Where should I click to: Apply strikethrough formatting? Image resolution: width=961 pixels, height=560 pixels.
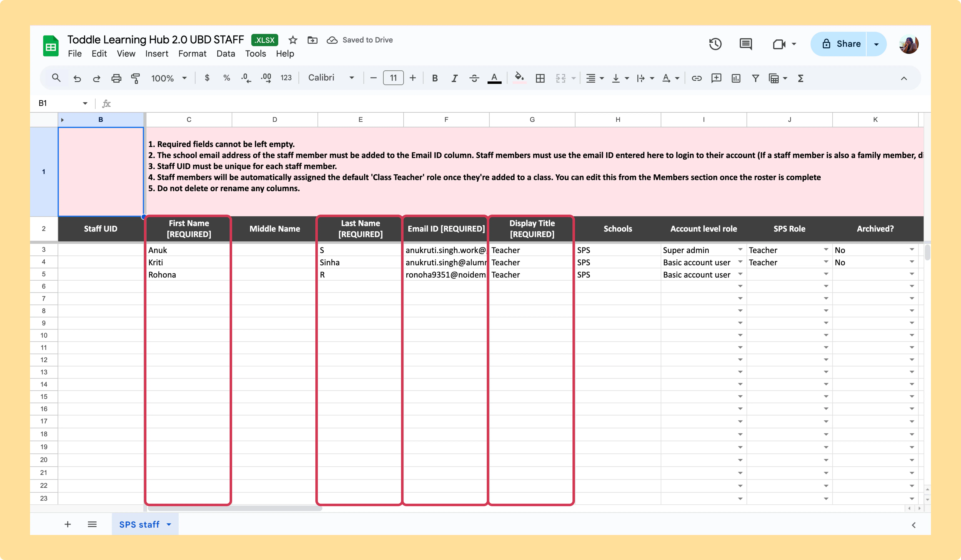pyautogui.click(x=474, y=78)
